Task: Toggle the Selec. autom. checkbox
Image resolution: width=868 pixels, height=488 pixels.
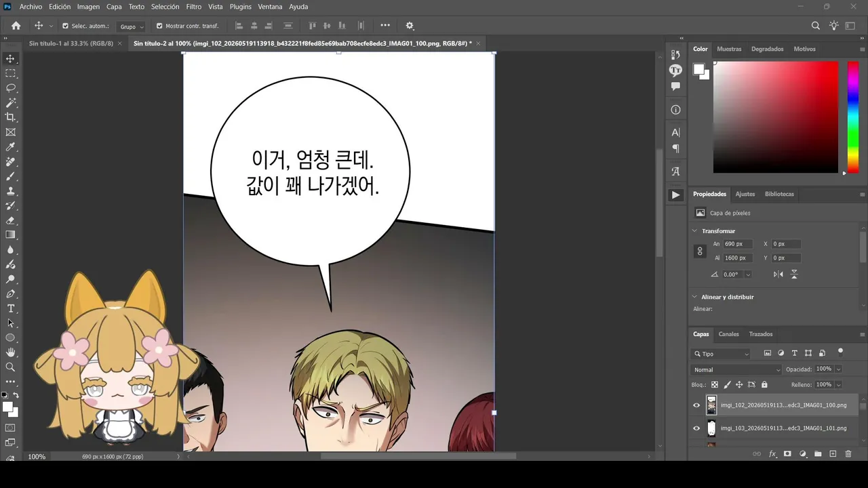Action: [65, 26]
